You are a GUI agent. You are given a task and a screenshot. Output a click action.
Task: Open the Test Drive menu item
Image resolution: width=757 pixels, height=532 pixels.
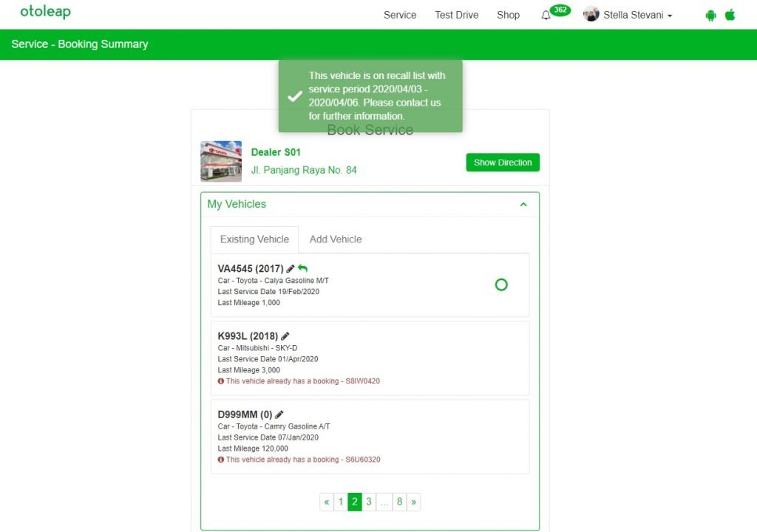point(456,15)
